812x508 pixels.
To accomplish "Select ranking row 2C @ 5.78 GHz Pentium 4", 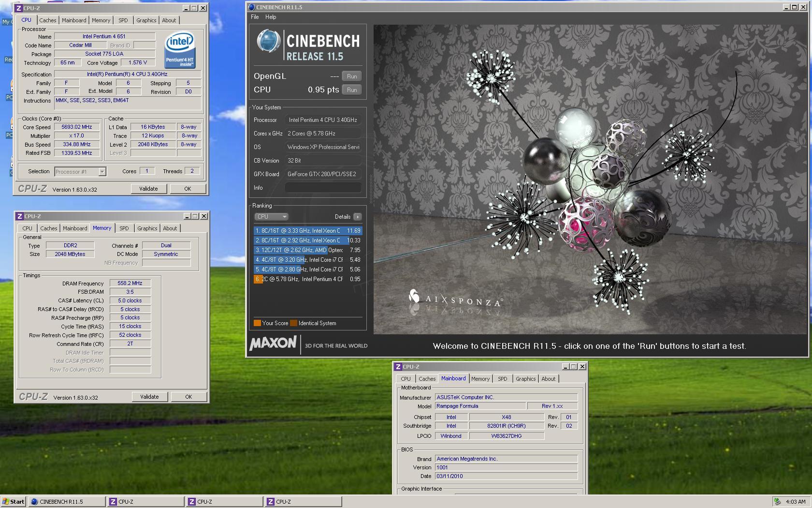I will tap(308, 279).
